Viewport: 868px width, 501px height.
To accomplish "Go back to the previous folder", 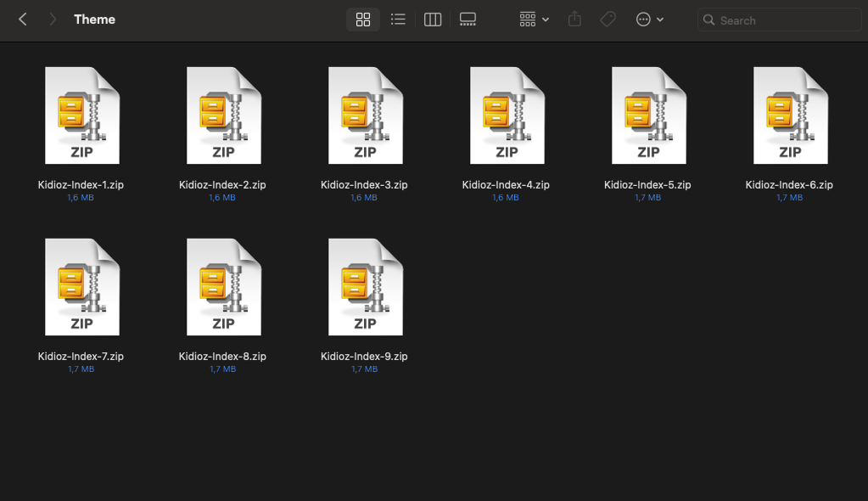I will (23, 20).
